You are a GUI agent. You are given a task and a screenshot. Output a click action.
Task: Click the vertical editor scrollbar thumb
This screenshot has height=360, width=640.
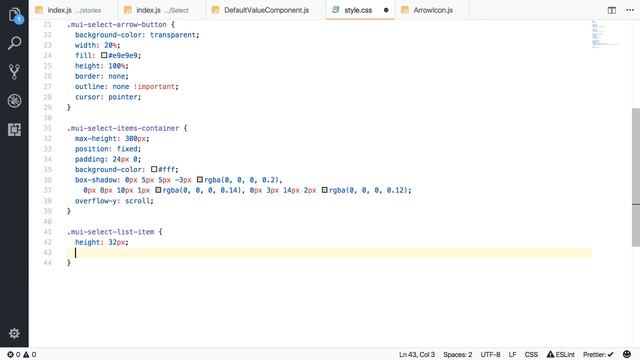[636, 177]
